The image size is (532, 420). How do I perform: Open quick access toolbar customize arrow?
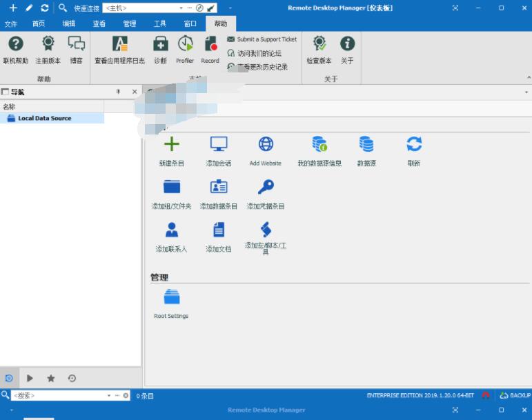pos(230,8)
